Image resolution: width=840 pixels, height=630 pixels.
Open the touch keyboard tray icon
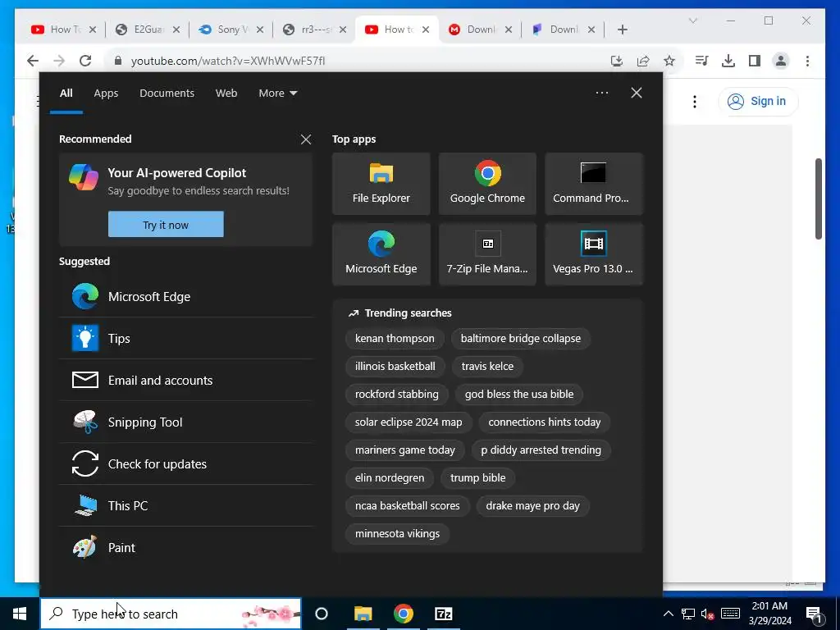(x=730, y=614)
